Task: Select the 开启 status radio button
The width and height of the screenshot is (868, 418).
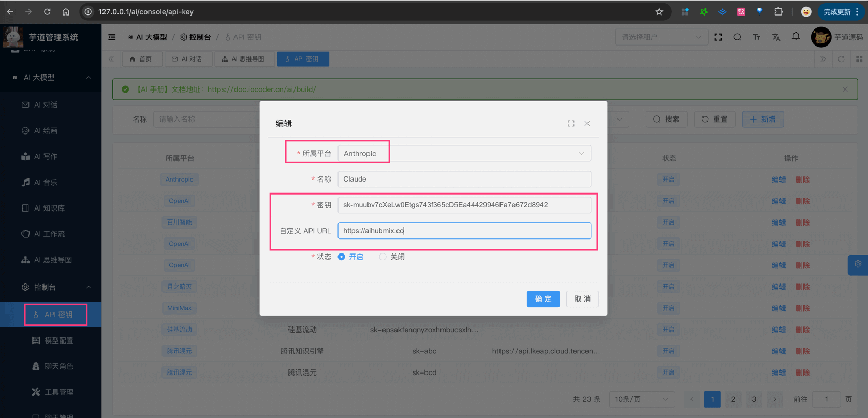Action: click(342, 257)
